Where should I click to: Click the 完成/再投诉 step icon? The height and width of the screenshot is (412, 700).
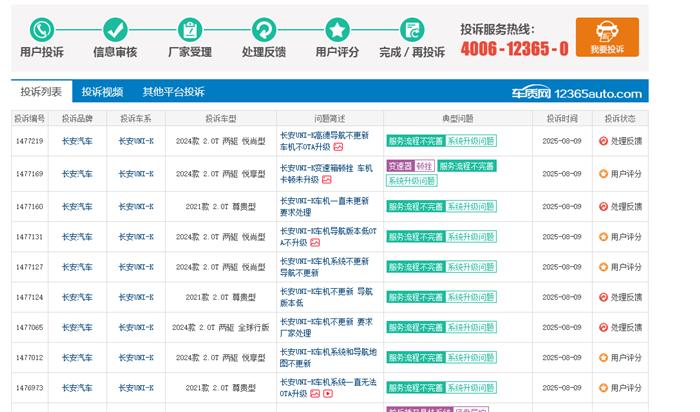[x=411, y=29]
